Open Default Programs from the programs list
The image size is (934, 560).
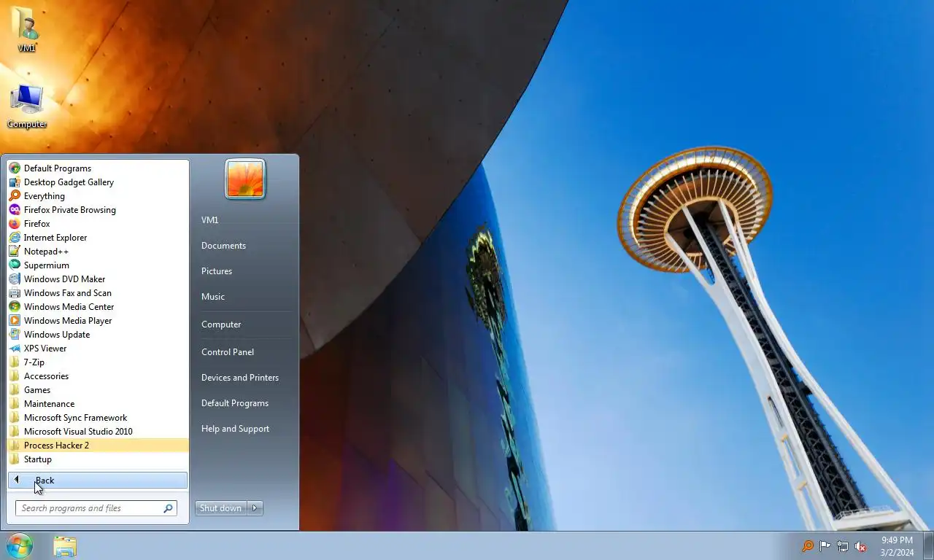point(98,168)
